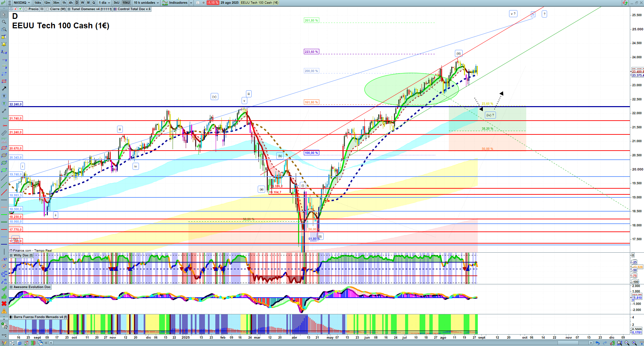This screenshot has height=346, width=644.
Task: Toggle the monthly M timeframe button
Action: point(88,3)
